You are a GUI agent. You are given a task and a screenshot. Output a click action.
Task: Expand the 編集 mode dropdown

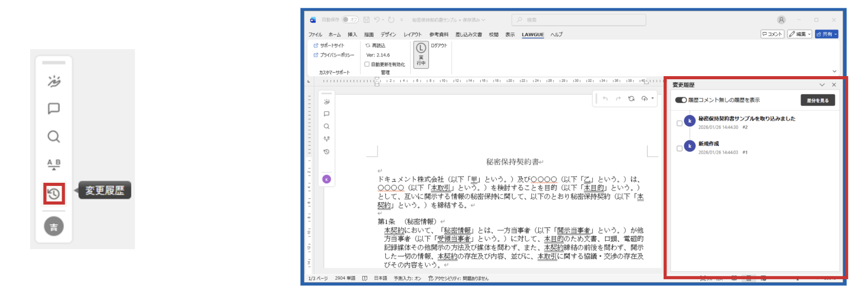click(x=799, y=34)
